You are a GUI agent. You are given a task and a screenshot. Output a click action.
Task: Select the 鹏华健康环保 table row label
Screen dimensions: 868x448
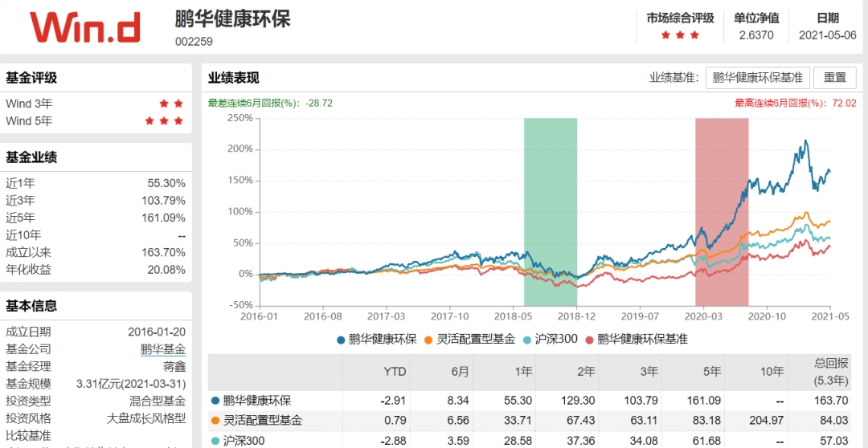[x=257, y=401]
